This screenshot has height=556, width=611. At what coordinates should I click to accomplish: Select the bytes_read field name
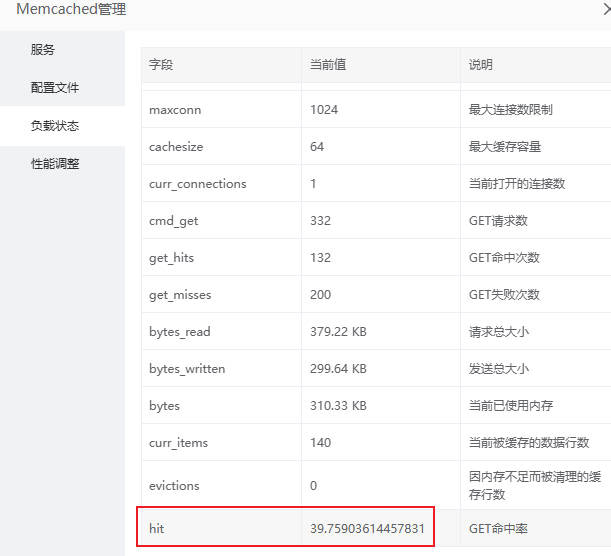click(x=180, y=332)
